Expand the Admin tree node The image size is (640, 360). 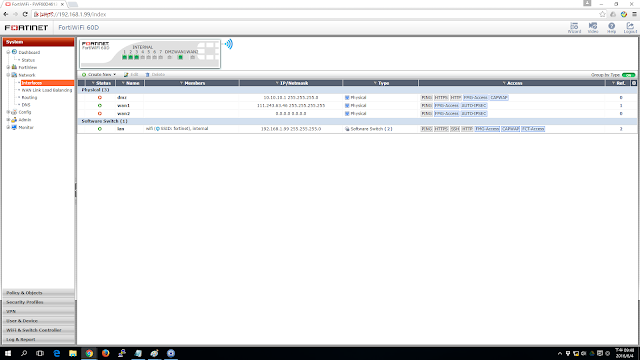click(x=8, y=120)
